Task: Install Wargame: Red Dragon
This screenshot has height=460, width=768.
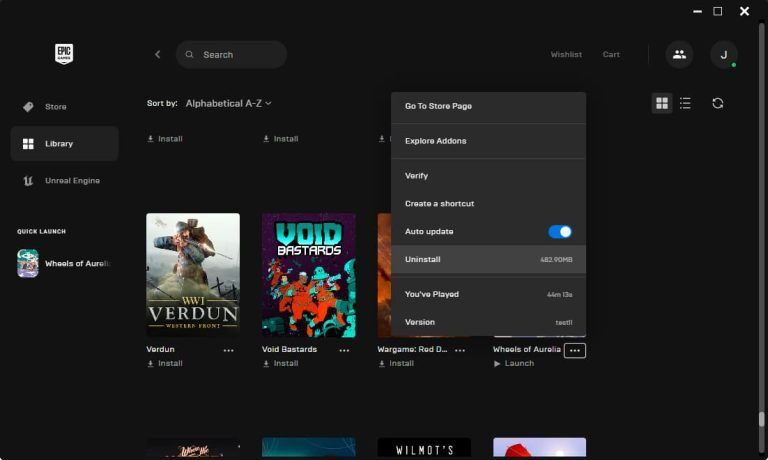Action: [396, 363]
